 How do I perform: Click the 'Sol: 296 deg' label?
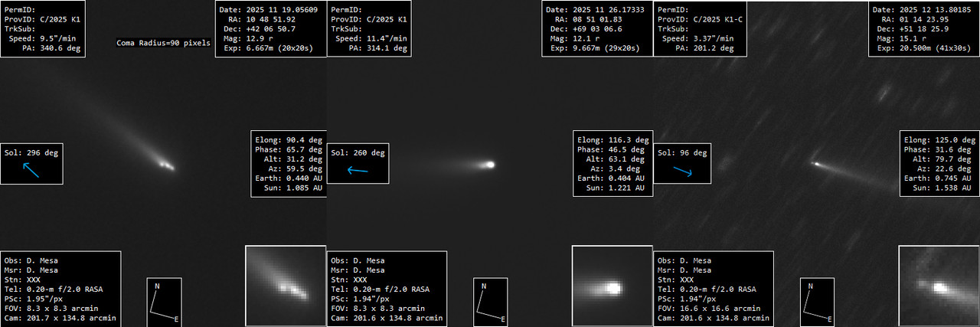pyautogui.click(x=31, y=152)
